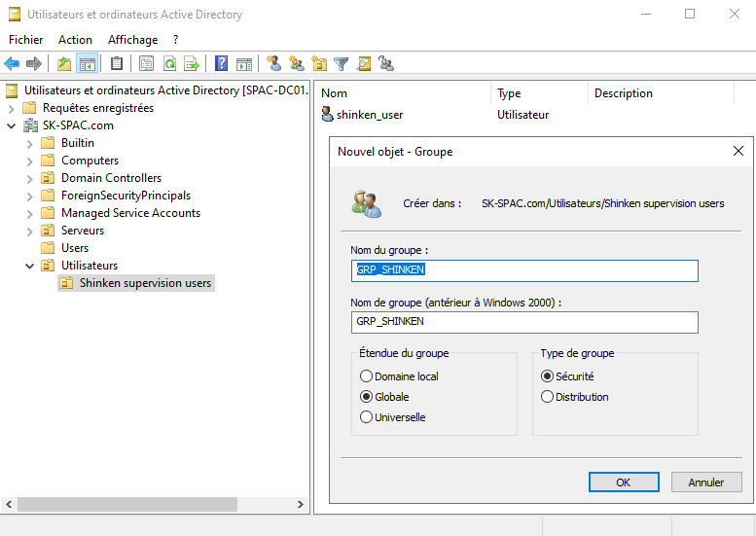Screen dimensions: 756x536
Task: Click the Nom du groupe text field
Action: pos(524,269)
